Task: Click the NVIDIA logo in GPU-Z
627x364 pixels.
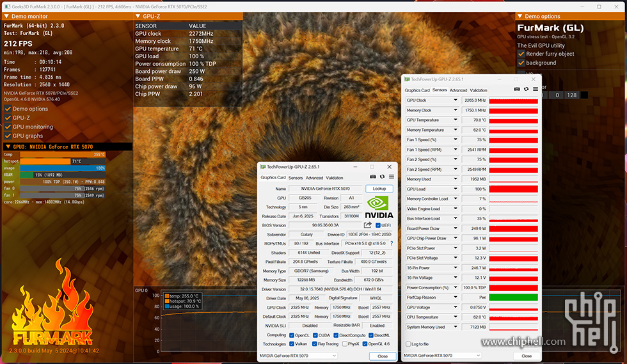Action: coord(379,207)
